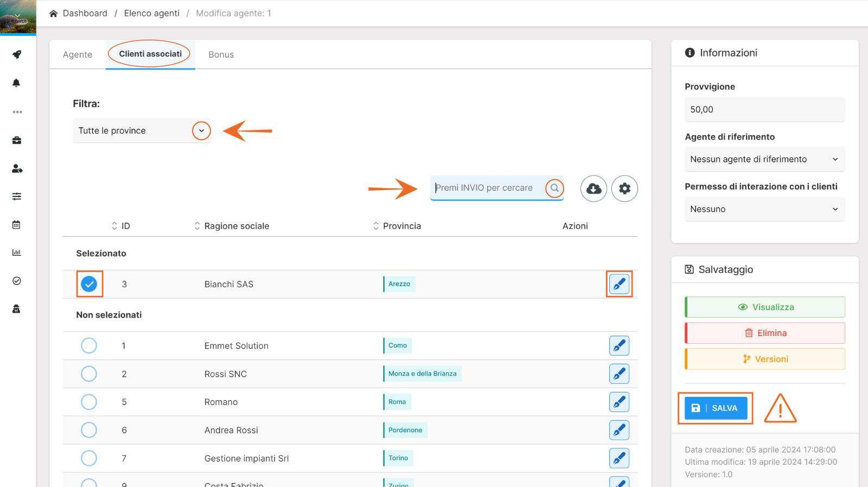Select the Emmet Solution client row

pyautogui.click(x=89, y=346)
